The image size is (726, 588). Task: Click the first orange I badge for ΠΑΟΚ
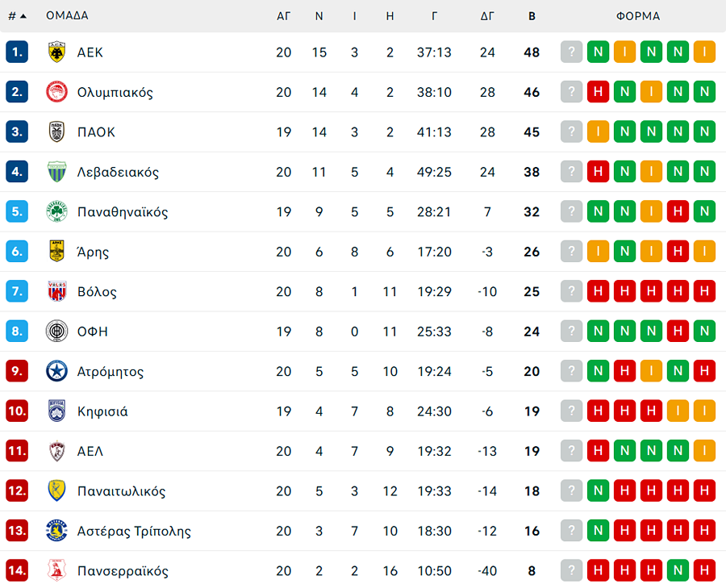coord(598,132)
